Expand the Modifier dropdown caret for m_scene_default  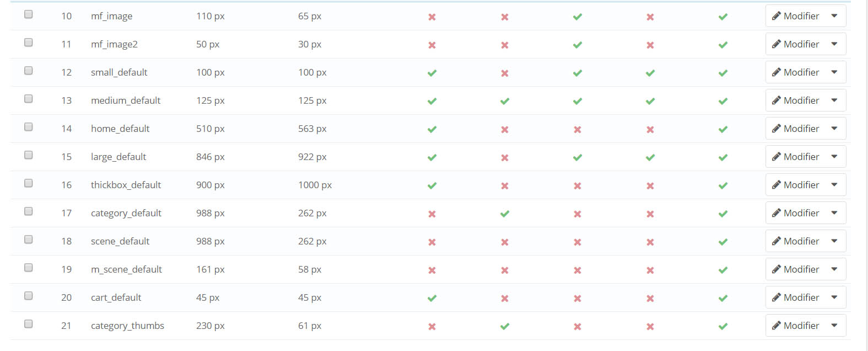pos(834,269)
